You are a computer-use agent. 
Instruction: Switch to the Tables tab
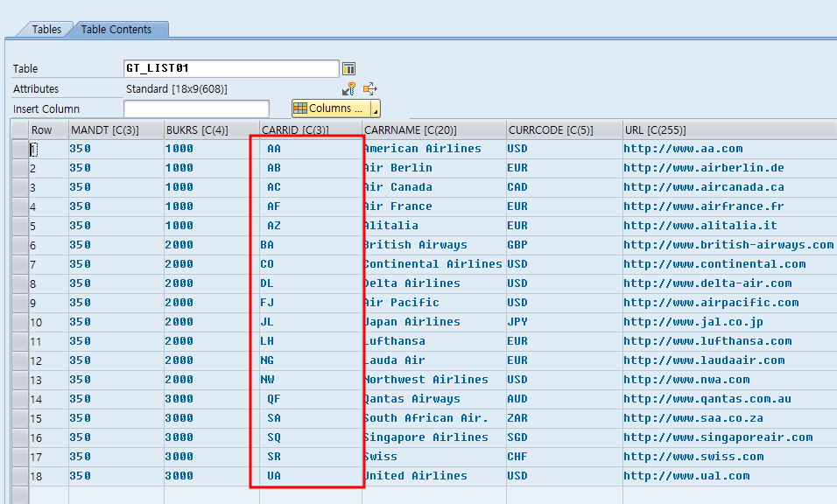tap(46, 30)
